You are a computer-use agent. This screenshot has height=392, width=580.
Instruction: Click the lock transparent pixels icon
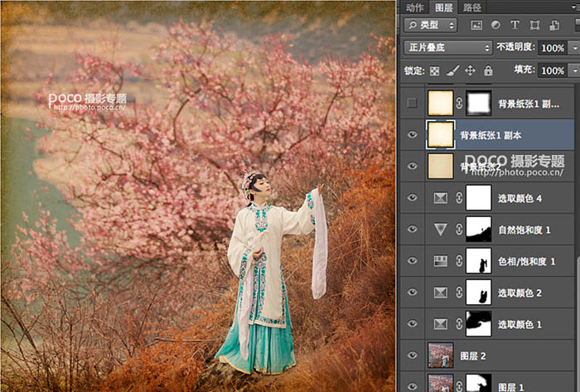435,71
